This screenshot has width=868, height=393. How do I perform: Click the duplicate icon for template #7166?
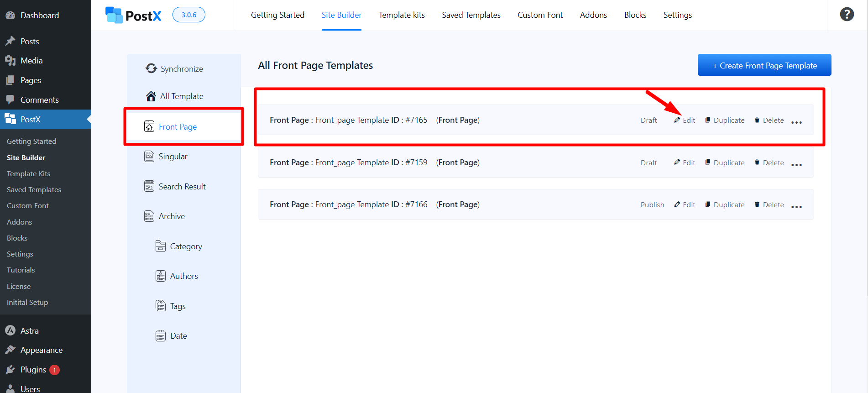point(708,204)
